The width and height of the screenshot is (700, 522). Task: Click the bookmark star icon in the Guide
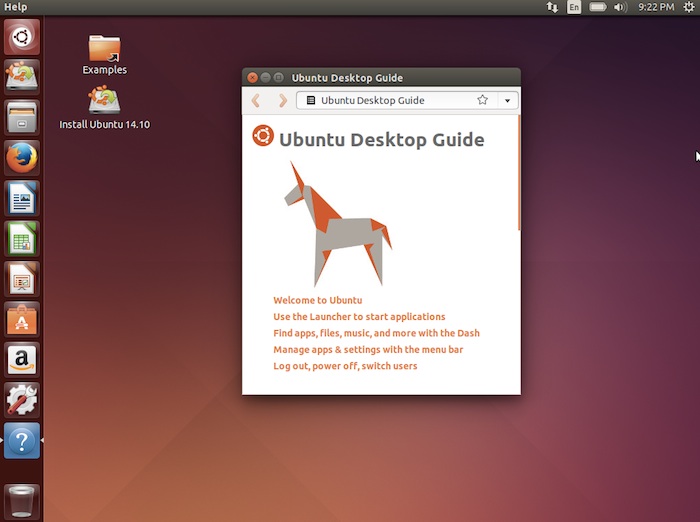click(482, 100)
